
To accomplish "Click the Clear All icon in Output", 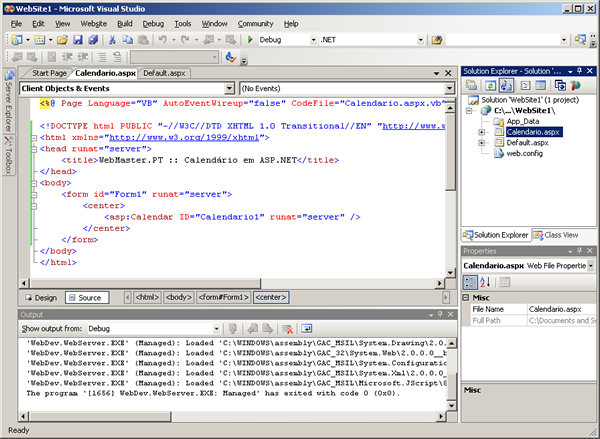I will pos(287,329).
